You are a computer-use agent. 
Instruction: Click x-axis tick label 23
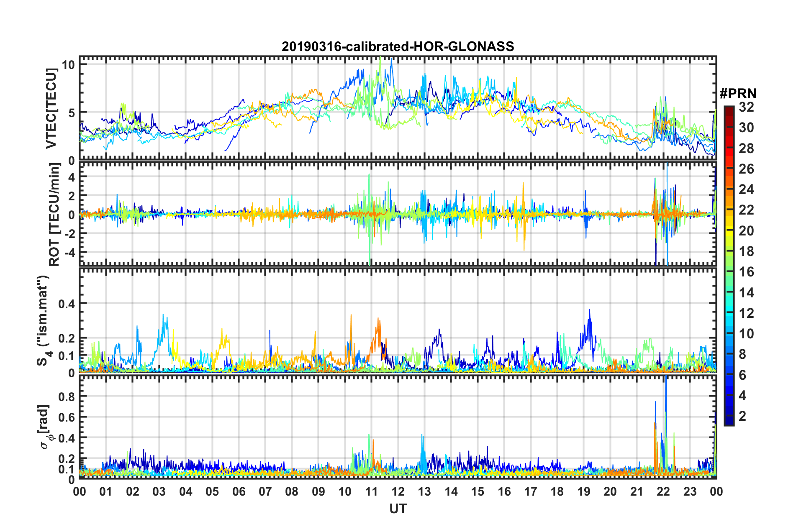pyautogui.click(x=690, y=491)
